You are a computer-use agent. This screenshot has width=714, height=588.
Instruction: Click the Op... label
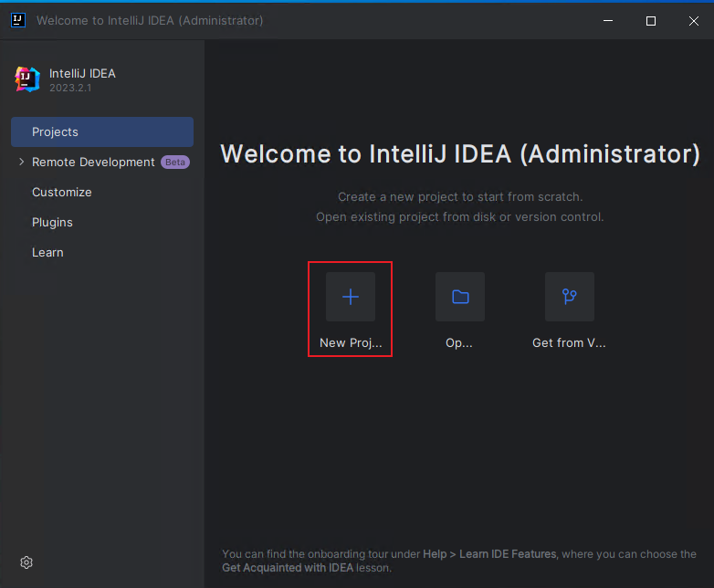(x=459, y=342)
